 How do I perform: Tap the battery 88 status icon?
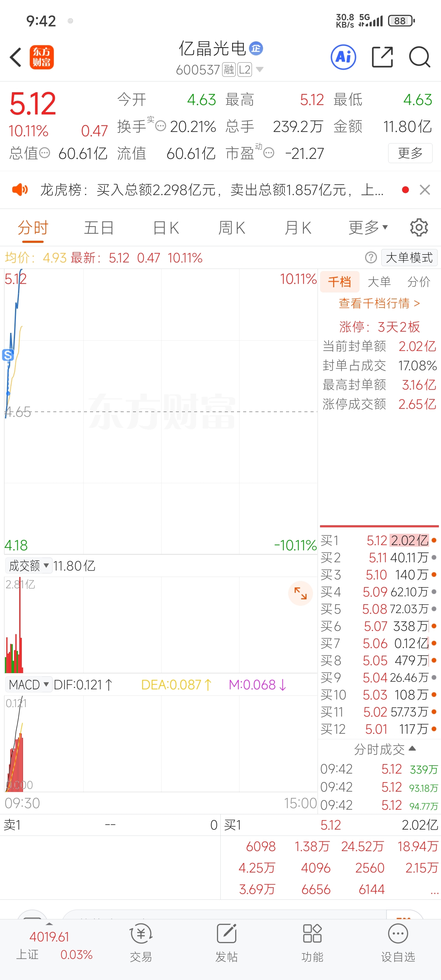(x=401, y=21)
